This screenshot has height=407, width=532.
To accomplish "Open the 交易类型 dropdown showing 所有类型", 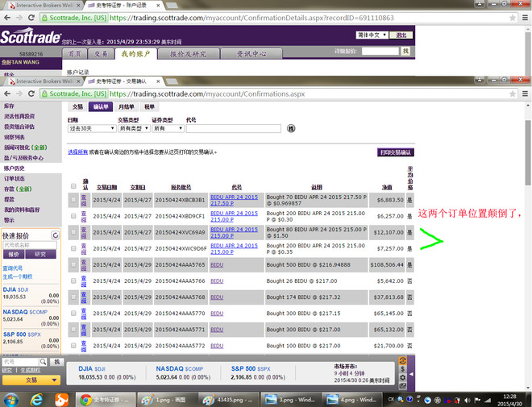I will pos(134,128).
